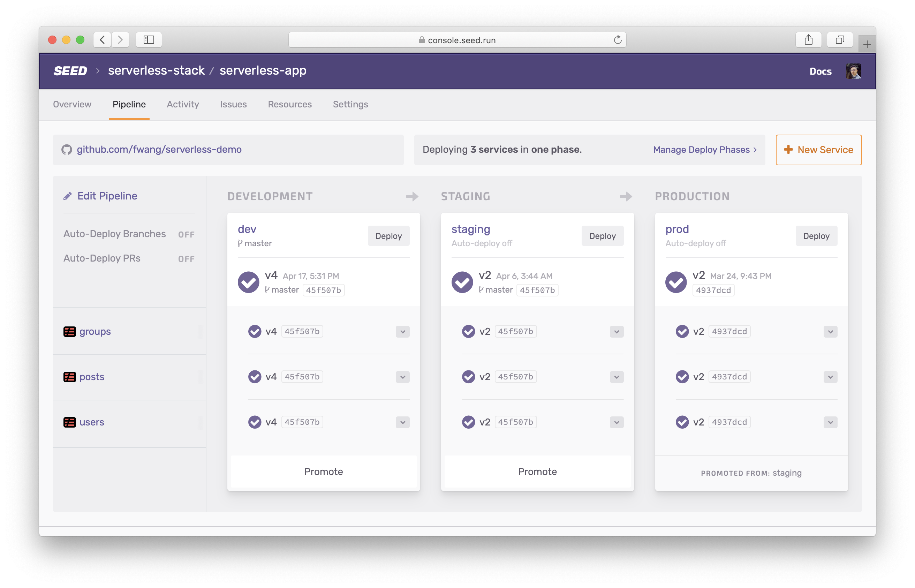This screenshot has width=915, height=588.
Task: Open the Activity tab
Action: (x=183, y=104)
